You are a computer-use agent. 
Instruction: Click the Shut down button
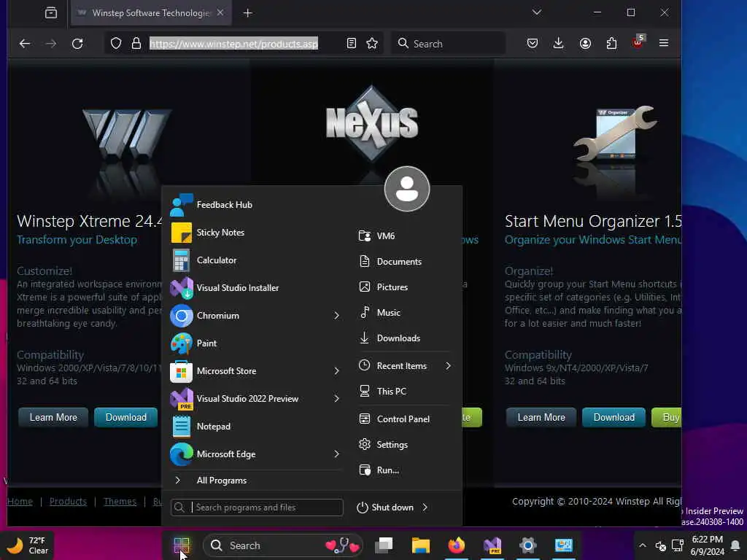(x=385, y=507)
